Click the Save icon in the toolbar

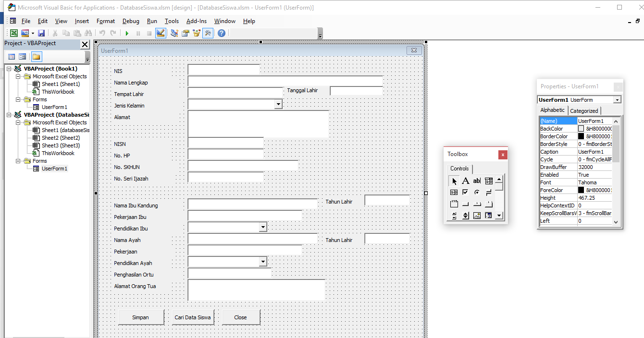point(41,33)
